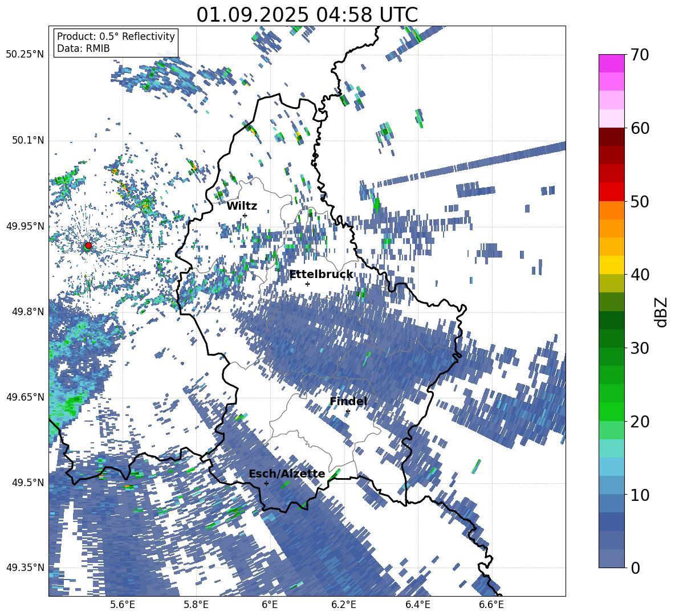675x616 pixels.
Task: Click the 60 tick on the colorbar
Action: pos(639,128)
